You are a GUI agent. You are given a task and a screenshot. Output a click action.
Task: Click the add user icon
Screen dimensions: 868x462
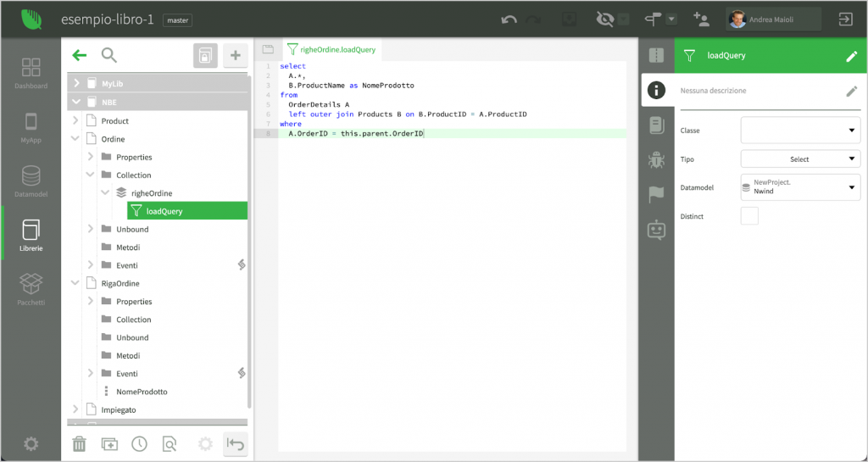701,19
